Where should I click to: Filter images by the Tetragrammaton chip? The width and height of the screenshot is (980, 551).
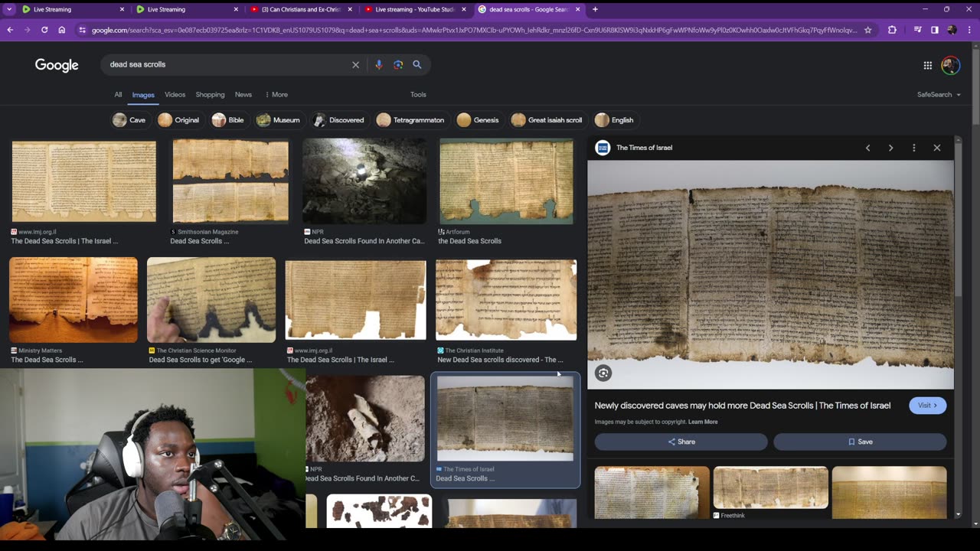[x=410, y=120]
